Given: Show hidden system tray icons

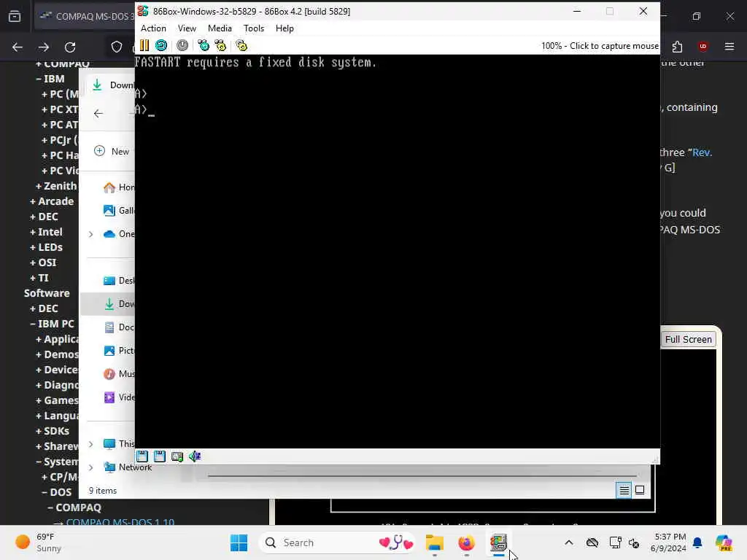Looking at the screenshot, I should point(569,542).
